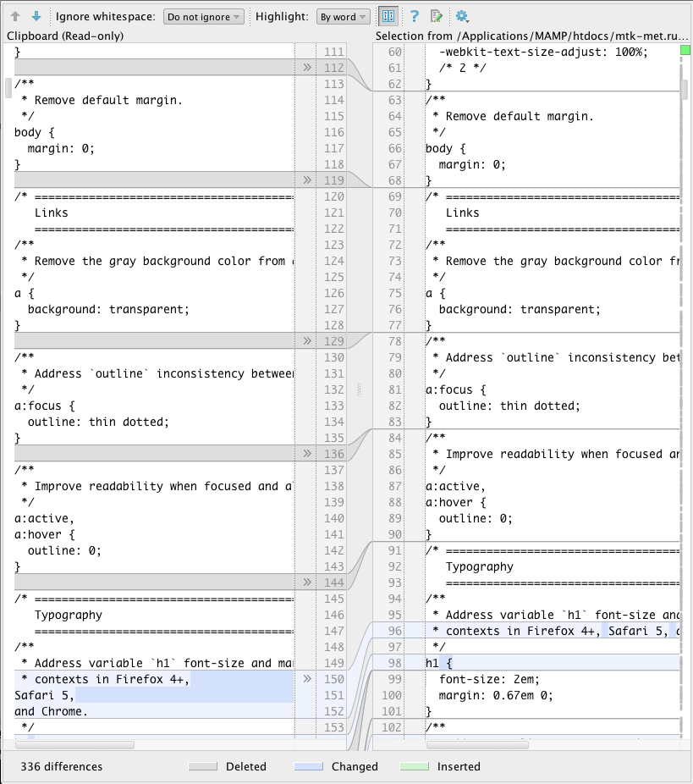This screenshot has width=693, height=784.
Task: Open diff viewer help
Action: point(415,16)
